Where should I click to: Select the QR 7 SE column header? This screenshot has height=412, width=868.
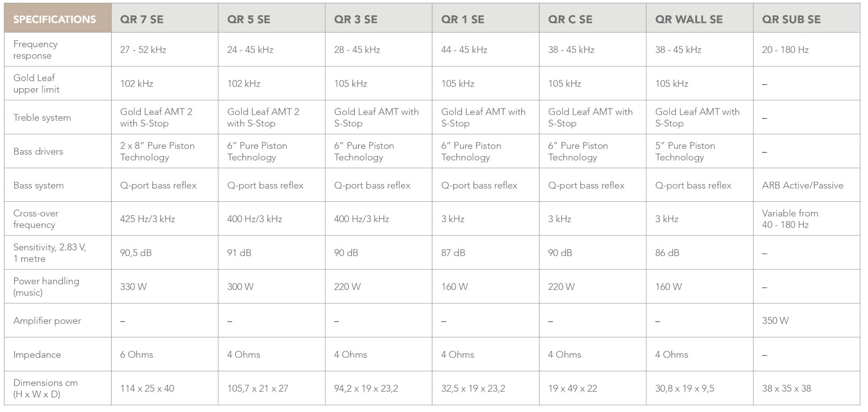click(142, 19)
